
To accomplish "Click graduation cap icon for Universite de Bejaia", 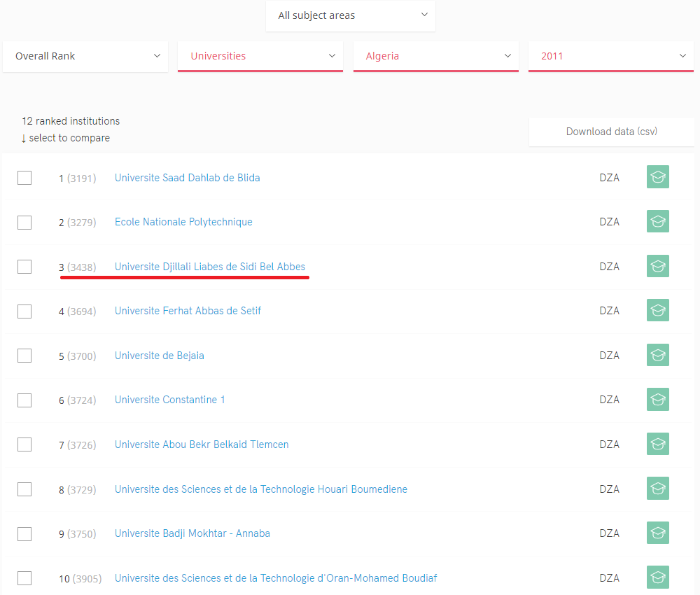I will coord(657,355).
